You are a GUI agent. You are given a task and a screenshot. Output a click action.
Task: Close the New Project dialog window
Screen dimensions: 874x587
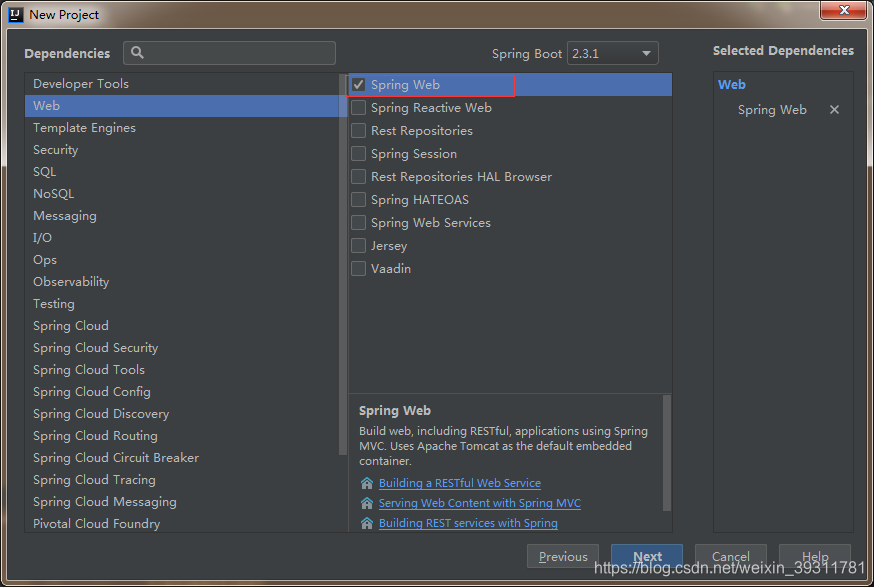tap(843, 10)
